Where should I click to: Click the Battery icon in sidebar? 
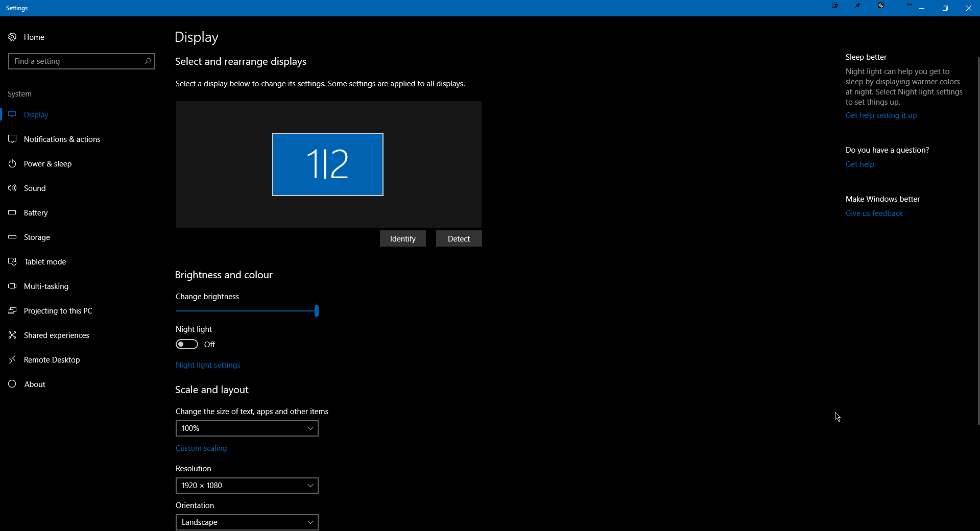coord(12,212)
